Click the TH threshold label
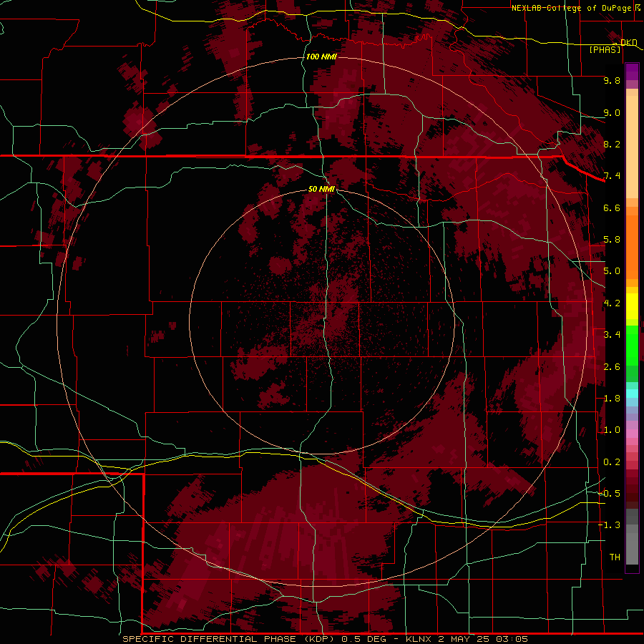 [615, 557]
